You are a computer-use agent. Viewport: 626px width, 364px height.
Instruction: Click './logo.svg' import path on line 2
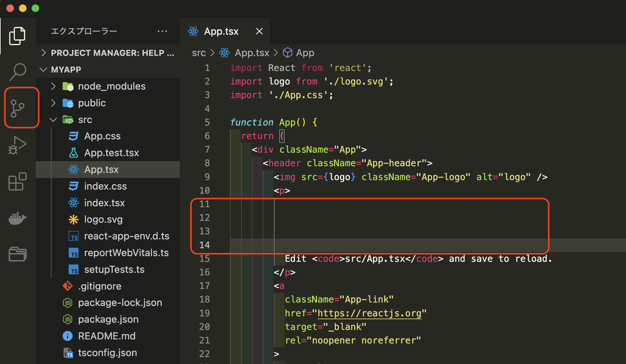pyautogui.click(x=355, y=82)
